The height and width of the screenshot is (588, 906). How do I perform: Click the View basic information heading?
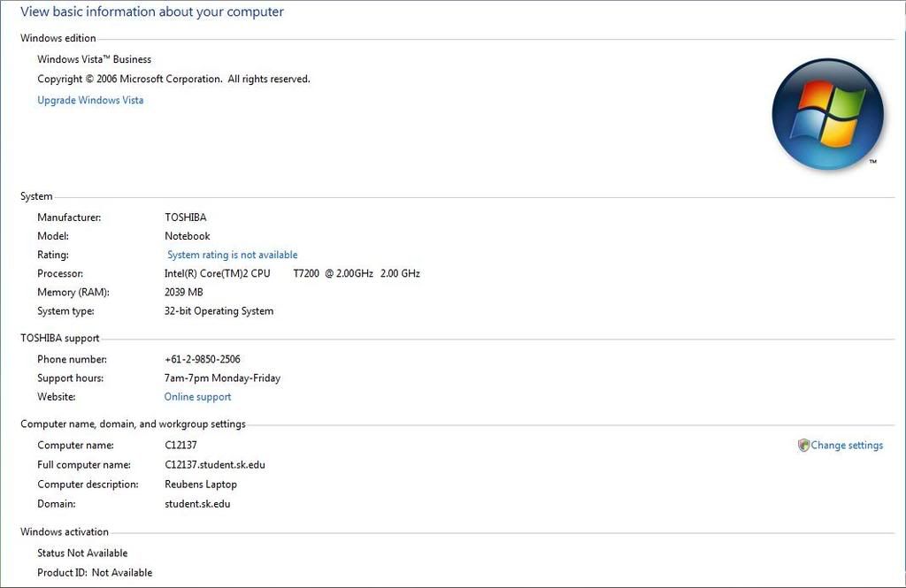click(152, 11)
